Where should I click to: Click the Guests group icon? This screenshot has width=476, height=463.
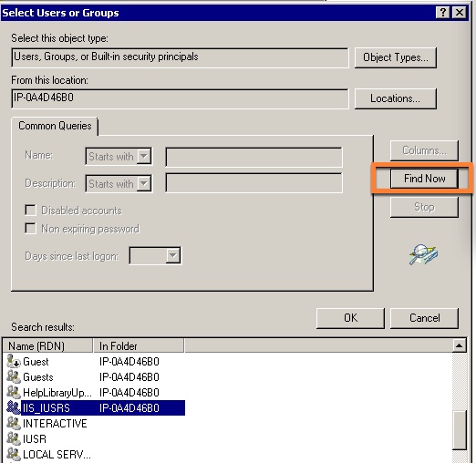tap(14, 376)
